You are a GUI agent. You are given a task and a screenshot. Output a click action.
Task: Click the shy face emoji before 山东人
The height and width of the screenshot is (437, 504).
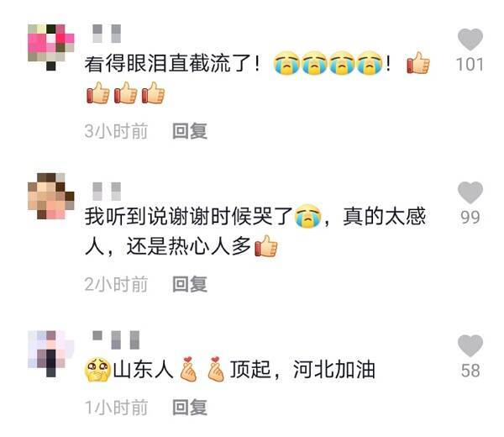(x=97, y=370)
